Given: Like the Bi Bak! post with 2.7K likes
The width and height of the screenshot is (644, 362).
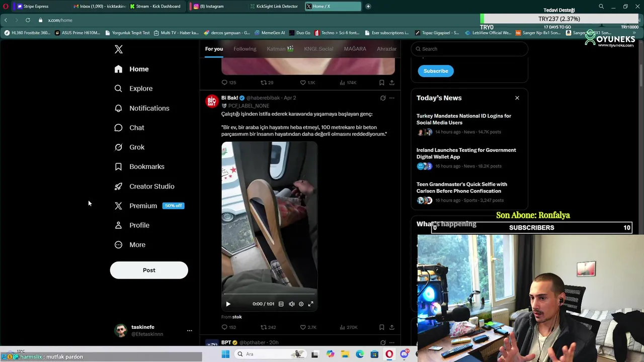Looking at the screenshot, I should click(x=308, y=327).
